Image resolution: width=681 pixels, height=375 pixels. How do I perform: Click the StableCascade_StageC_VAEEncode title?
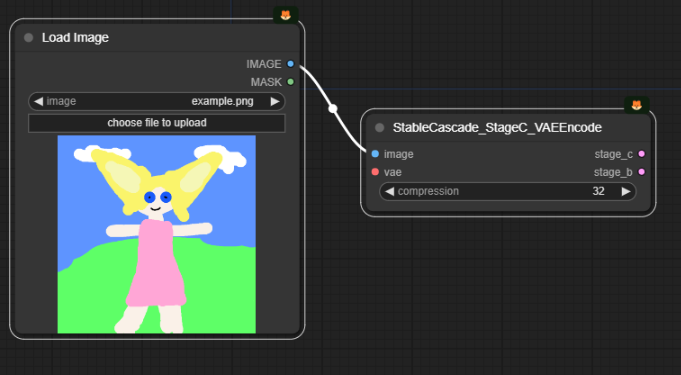(497, 128)
